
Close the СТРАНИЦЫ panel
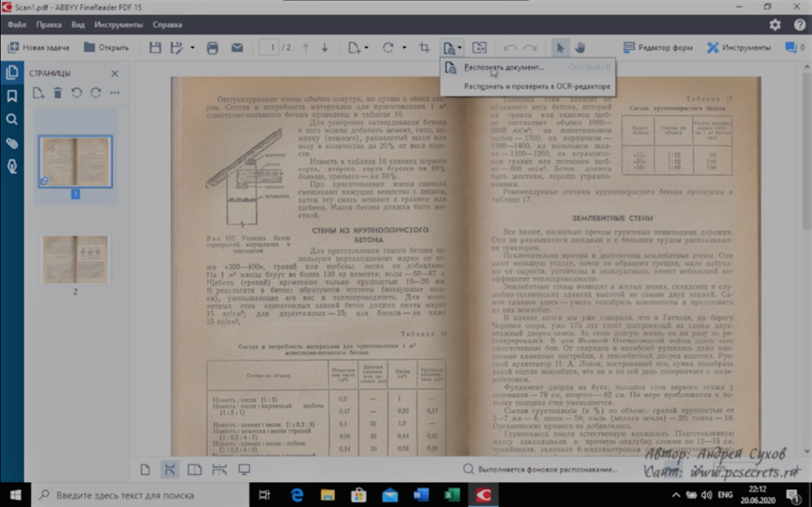(x=114, y=73)
